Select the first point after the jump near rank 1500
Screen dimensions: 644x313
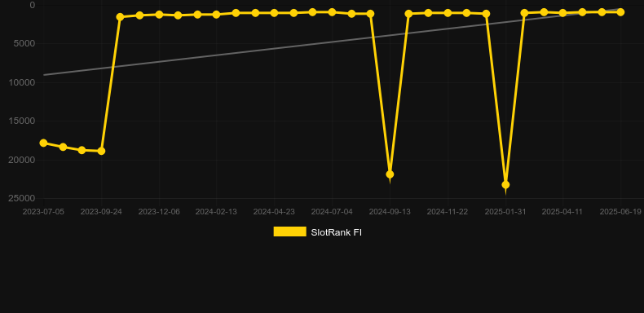click(x=120, y=17)
